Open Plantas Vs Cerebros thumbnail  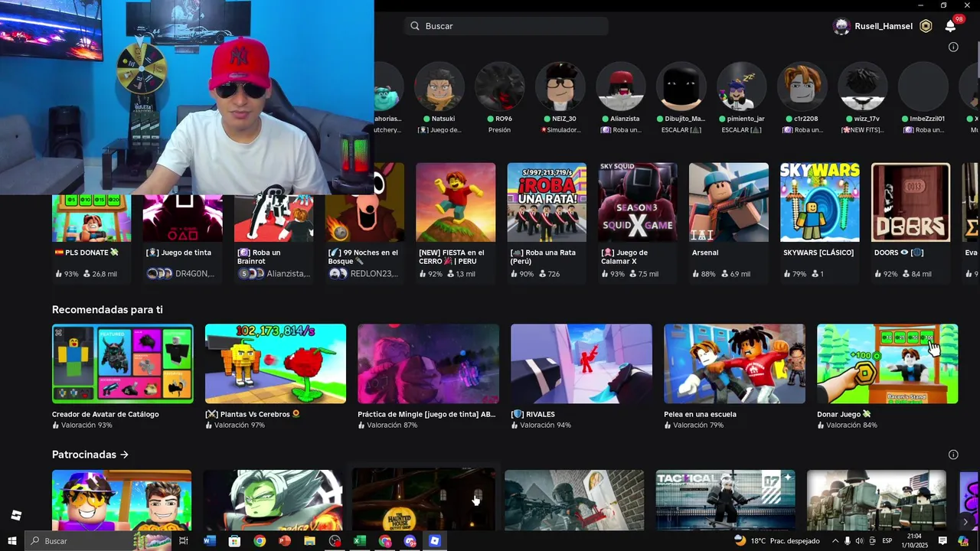tap(276, 364)
